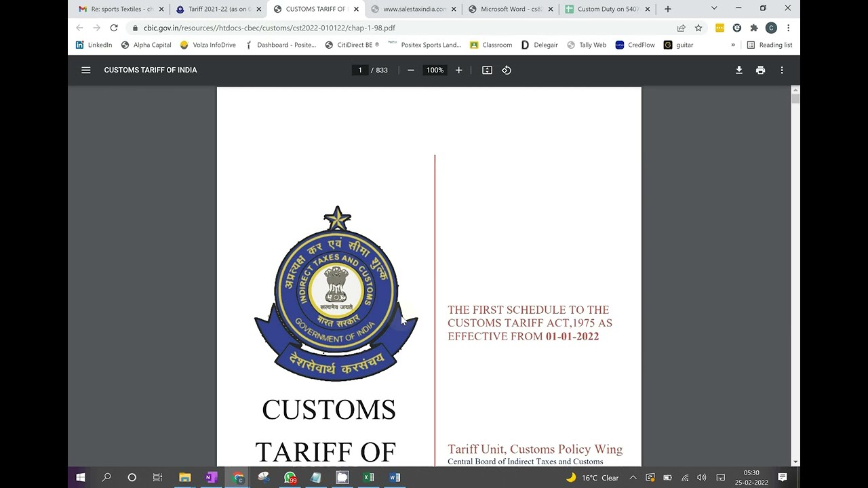Show hidden system tray icons
The width and height of the screenshot is (868, 488).
point(633,477)
